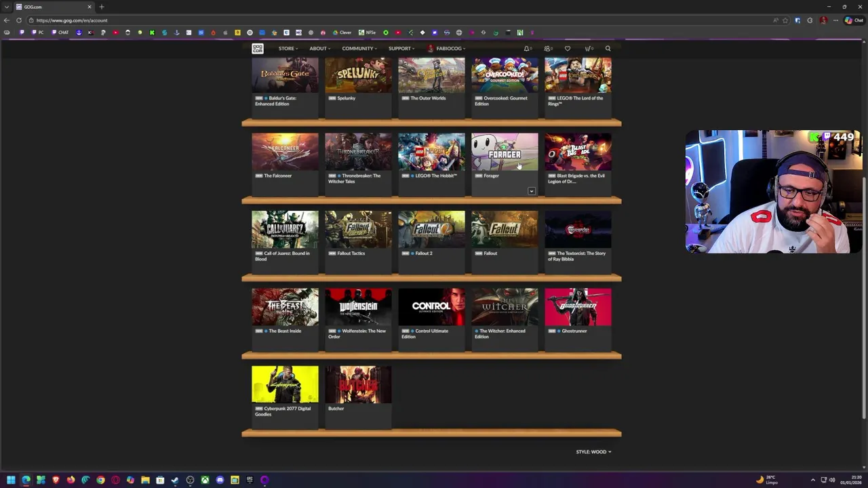Open the PC bookmark folder

(x=38, y=33)
